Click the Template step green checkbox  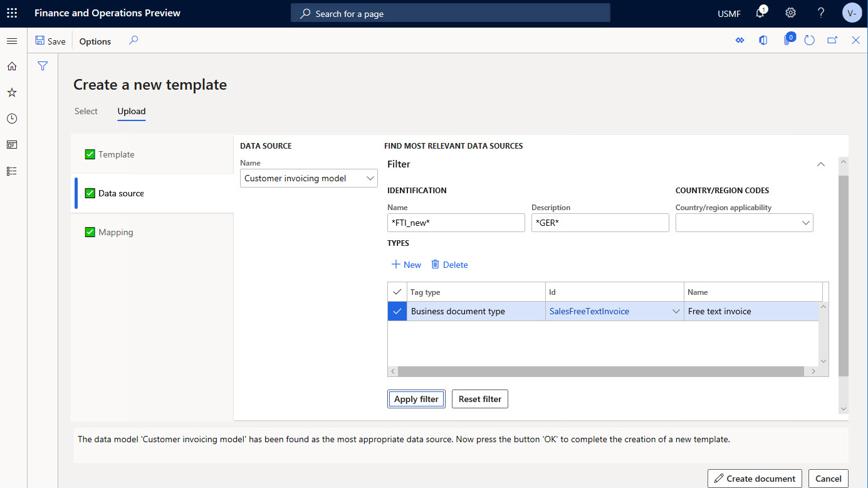(90, 154)
